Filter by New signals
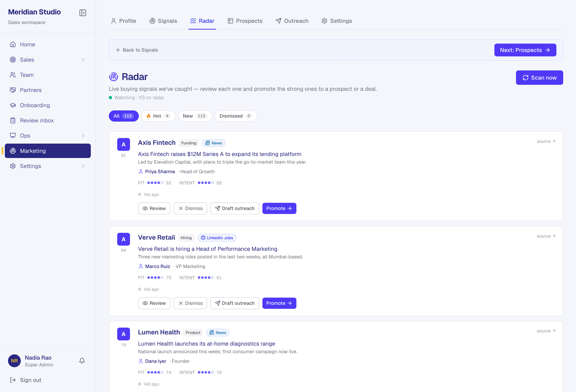 pyautogui.click(x=195, y=116)
